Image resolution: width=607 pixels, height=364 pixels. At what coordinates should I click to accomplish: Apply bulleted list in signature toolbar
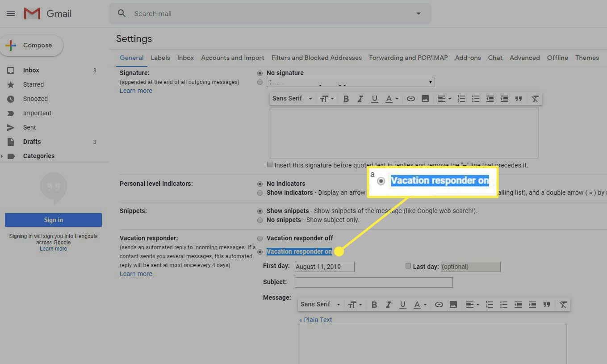476,99
